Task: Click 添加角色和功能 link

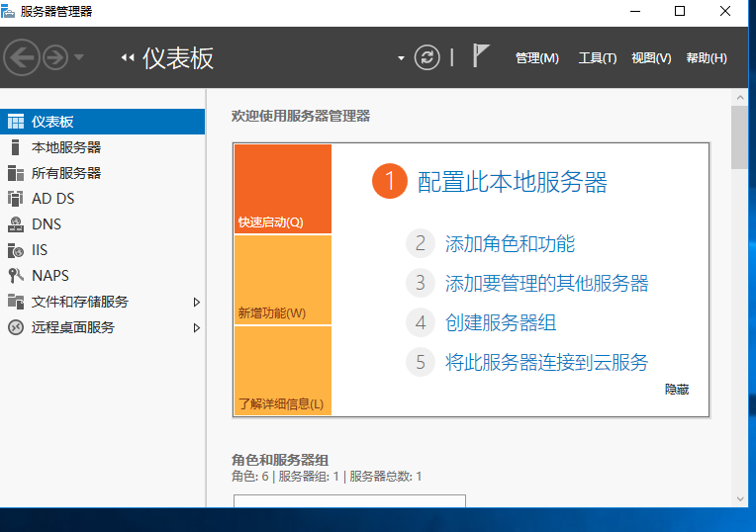Action: pos(510,244)
